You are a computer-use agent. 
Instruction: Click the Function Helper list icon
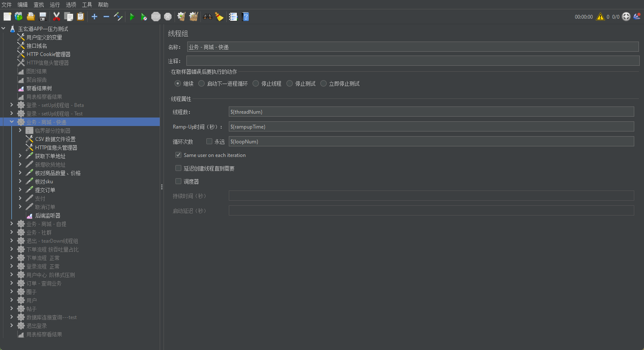[233, 17]
